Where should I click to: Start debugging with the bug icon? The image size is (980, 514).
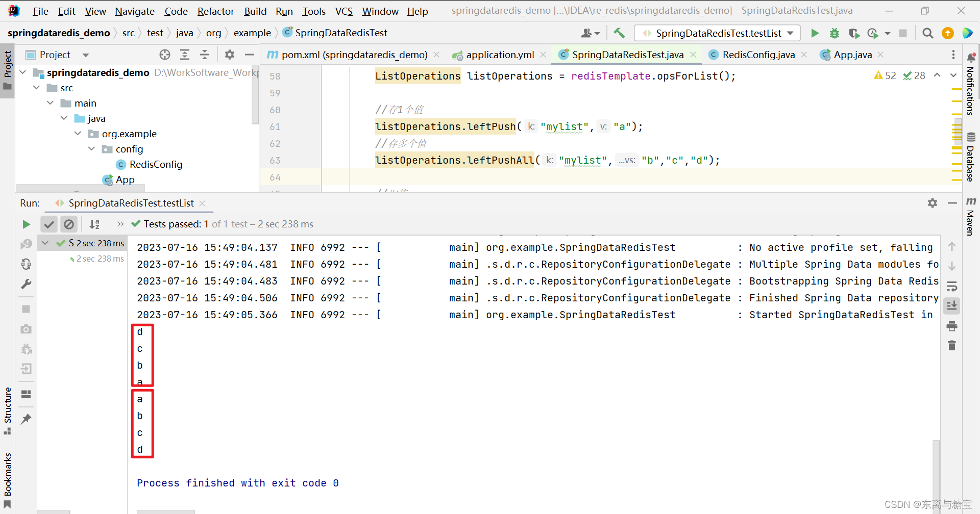point(835,33)
